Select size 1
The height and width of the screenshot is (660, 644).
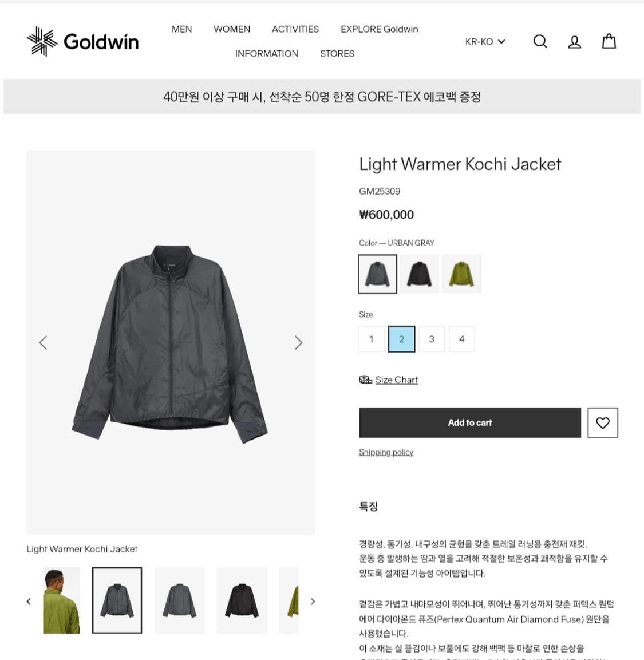(372, 339)
